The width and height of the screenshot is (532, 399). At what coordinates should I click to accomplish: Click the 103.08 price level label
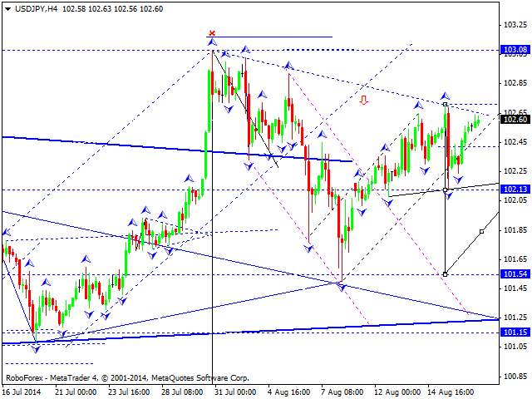[x=515, y=50]
